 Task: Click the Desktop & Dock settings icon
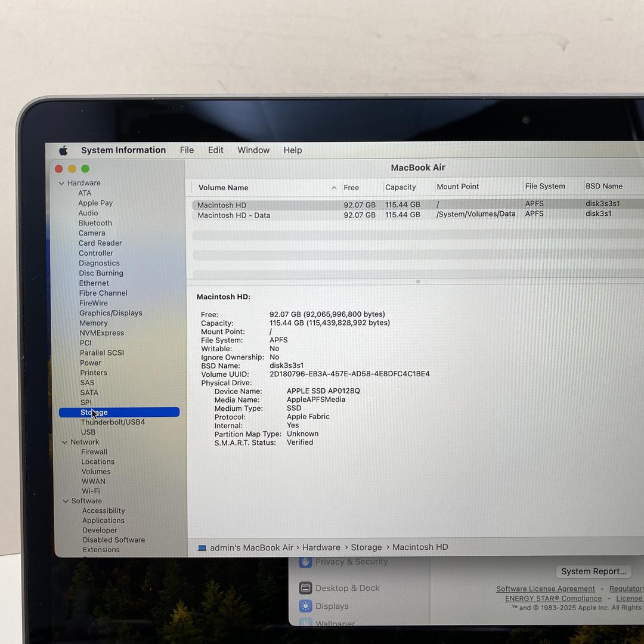click(305, 588)
